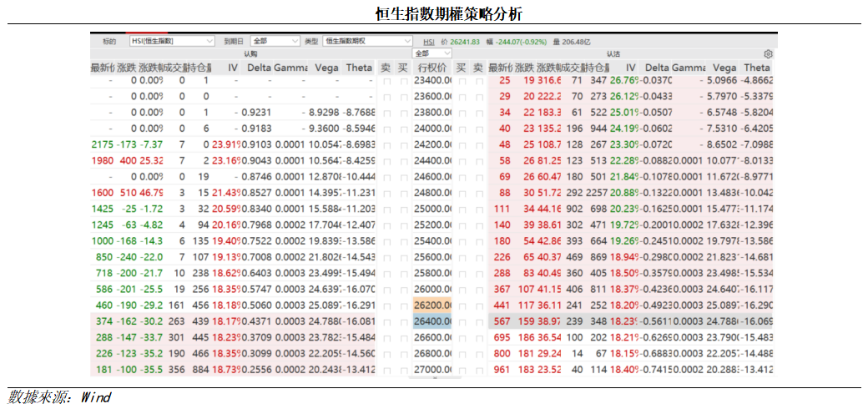Check put-side 买 checkbox for strike 24600
The height and width of the screenshot is (409, 868).
pos(462,177)
